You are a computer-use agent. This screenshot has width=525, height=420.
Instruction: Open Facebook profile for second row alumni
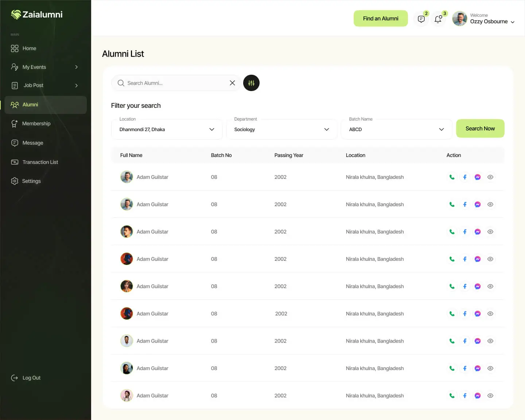(x=464, y=204)
